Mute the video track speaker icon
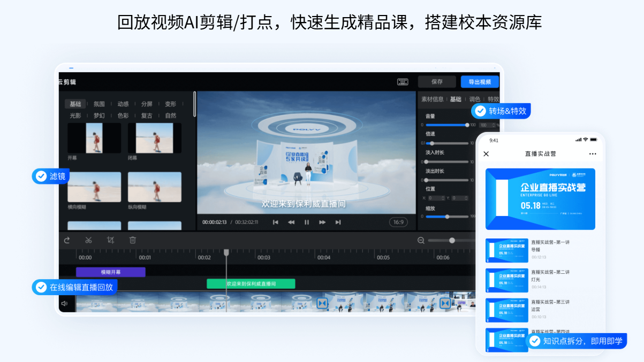The height and width of the screenshot is (362, 644). (64, 303)
